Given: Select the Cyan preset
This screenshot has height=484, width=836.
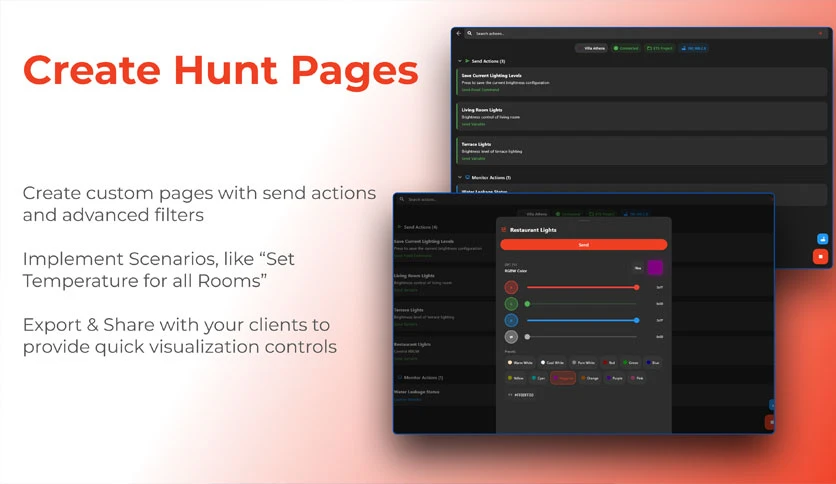Looking at the screenshot, I should click(x=538, y=378).
